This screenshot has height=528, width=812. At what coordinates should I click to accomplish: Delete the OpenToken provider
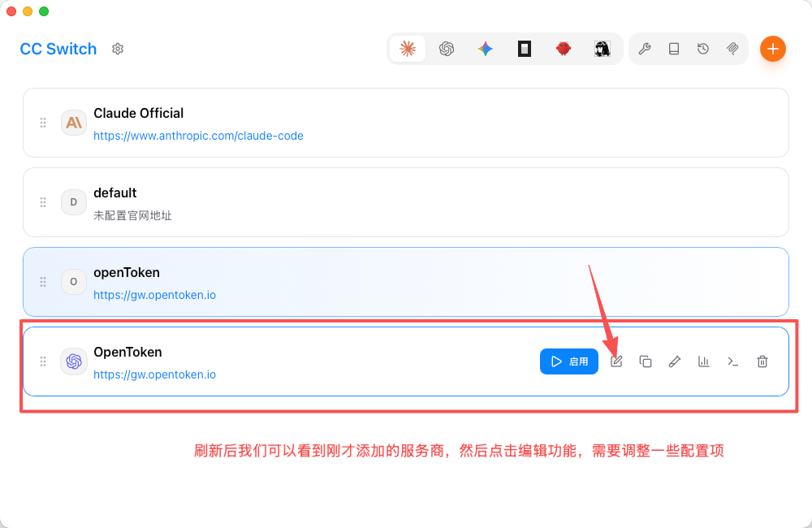tap(762, 361)
